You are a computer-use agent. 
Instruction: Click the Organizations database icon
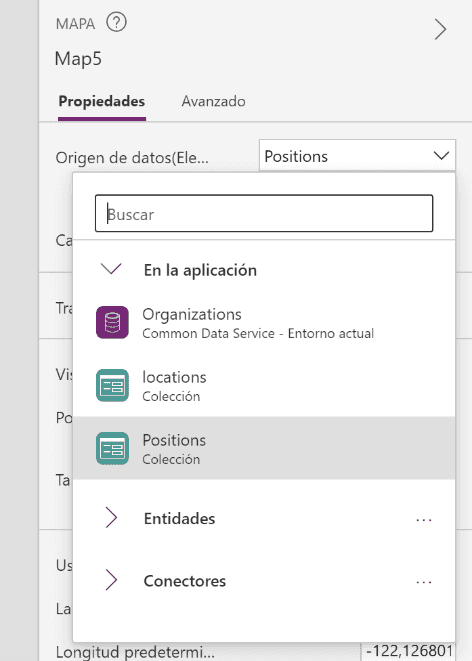pyautogui.click(x=112, y=322)
